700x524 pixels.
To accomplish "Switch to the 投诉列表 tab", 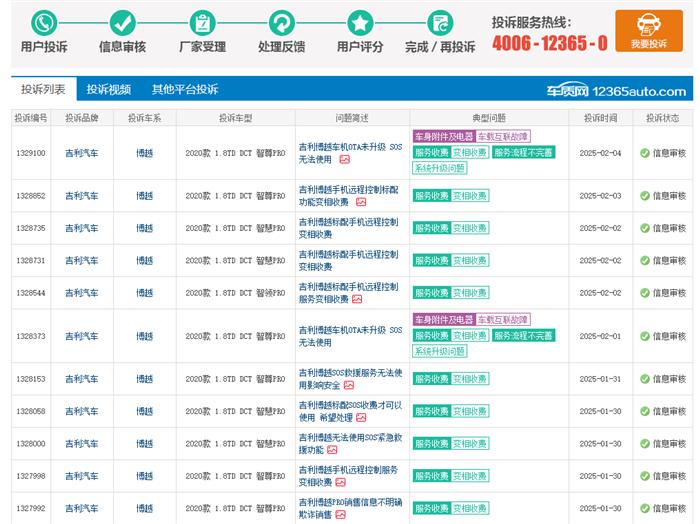I will [43, 89].
